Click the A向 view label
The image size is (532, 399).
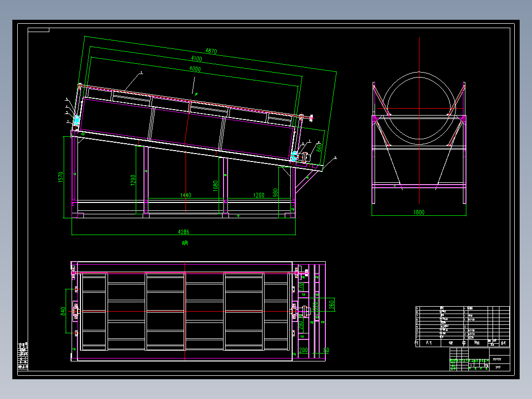tap(185, 243)
